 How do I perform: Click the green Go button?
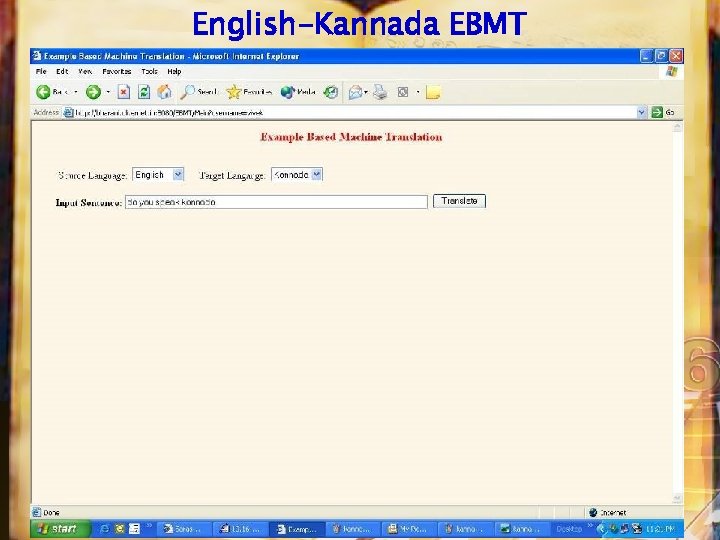663,112
